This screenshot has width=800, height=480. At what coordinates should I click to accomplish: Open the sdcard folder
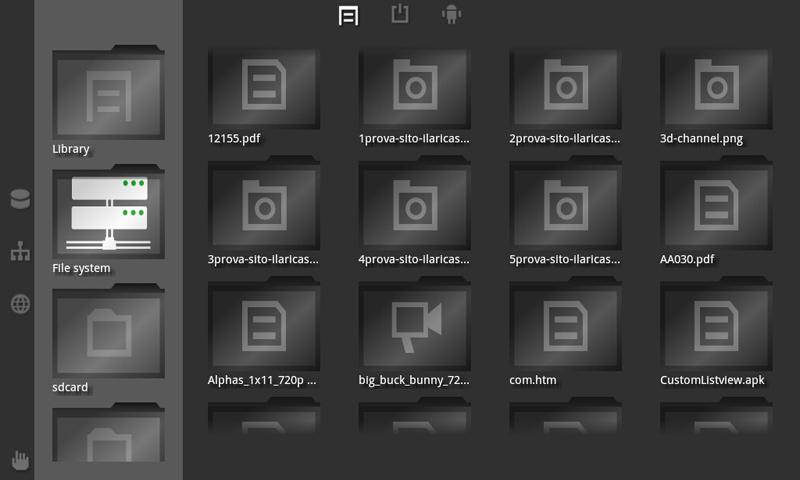(108, 331)
